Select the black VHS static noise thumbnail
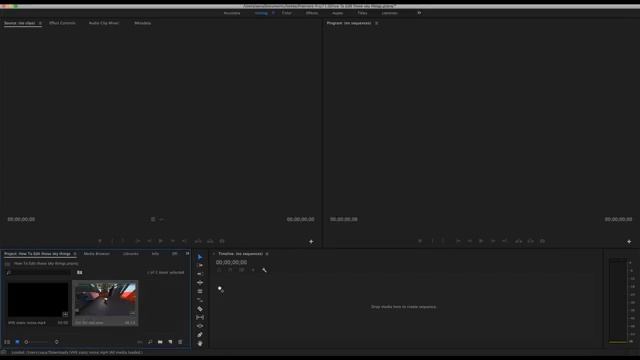640x360 pixels. [38, 300]
